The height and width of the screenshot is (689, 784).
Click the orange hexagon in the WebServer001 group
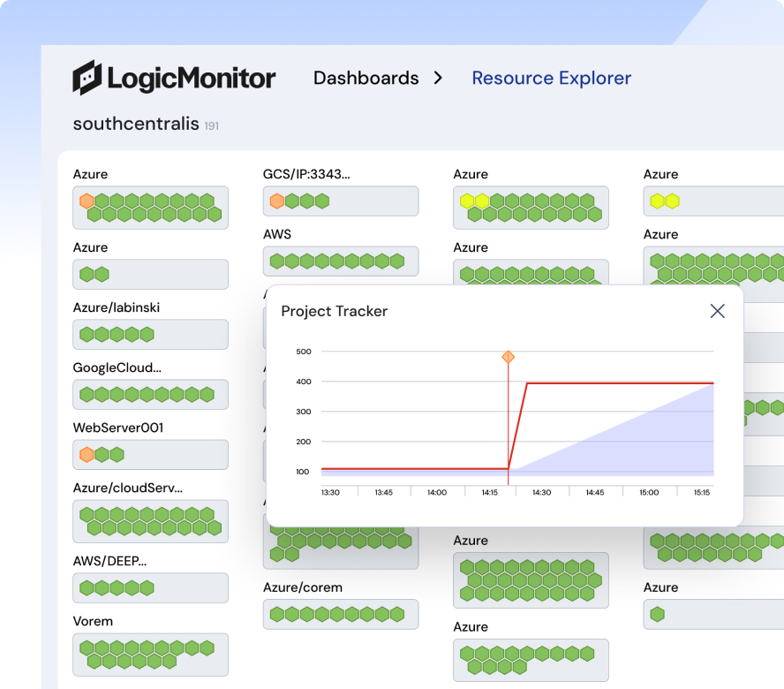pyautogui.click(x=87, y=455)
